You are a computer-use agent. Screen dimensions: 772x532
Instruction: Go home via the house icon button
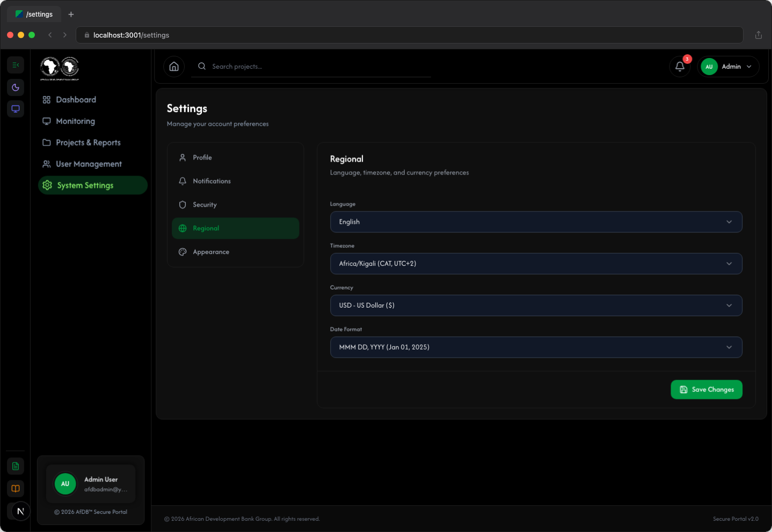[x=174, y=67]
